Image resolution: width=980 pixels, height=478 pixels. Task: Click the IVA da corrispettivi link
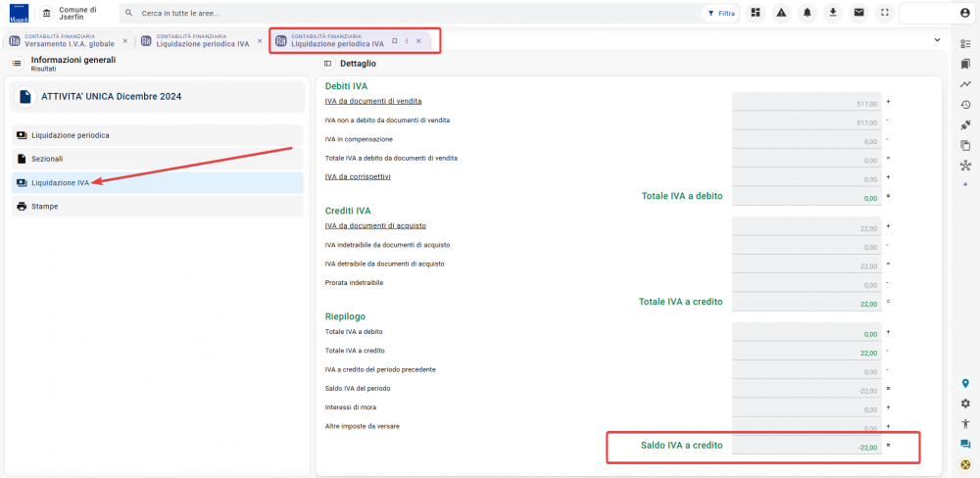pos(358,177)
